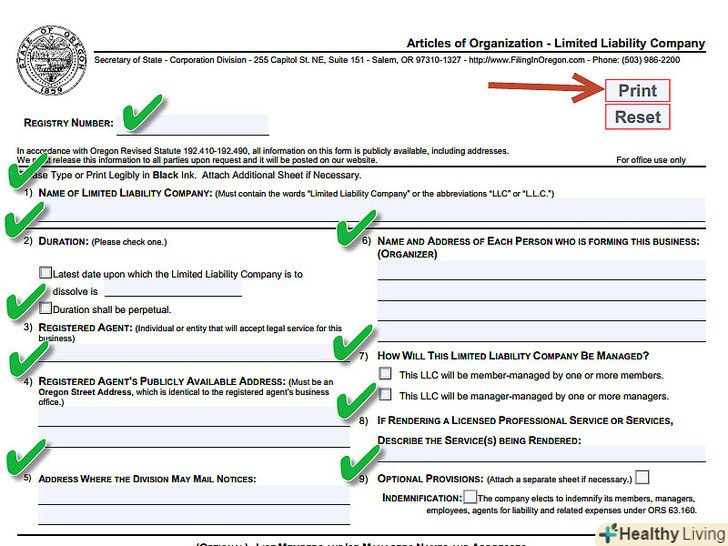Click first Organizer name and address line
This screenshot has width=728, height=546.
tap(541, 270)
